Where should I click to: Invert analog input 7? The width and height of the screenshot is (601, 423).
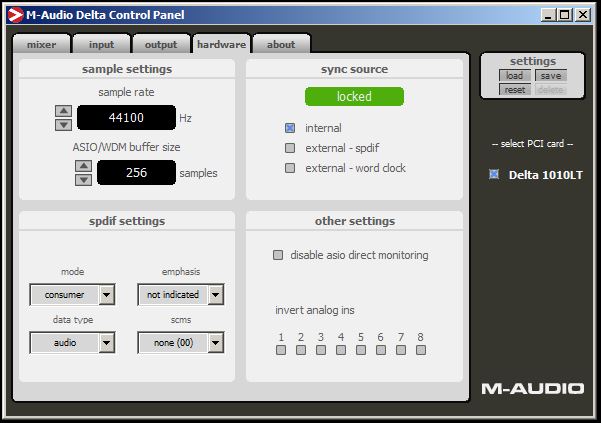coord(401,350)
